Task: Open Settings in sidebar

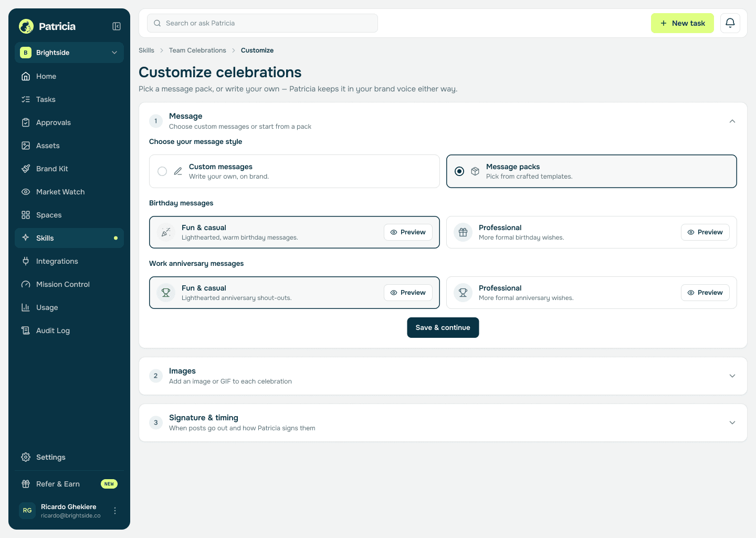Action: click(x=69, y=457)
